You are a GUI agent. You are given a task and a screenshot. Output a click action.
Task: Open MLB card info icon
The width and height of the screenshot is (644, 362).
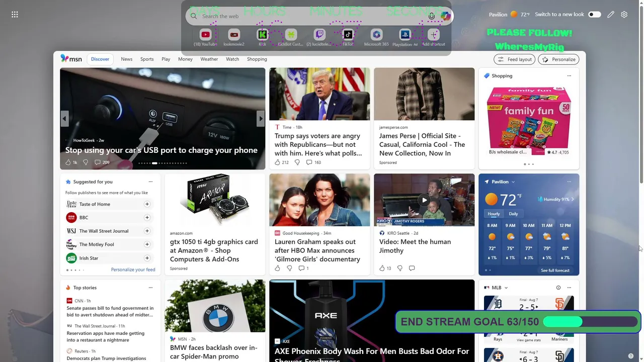click(558, 288)
